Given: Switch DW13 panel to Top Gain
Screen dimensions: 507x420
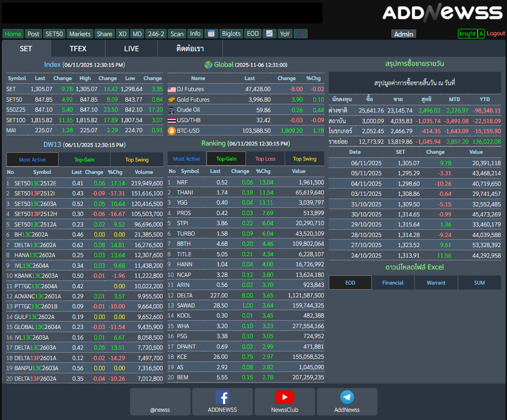Looking at the screenshot, I should click(84, 160).
